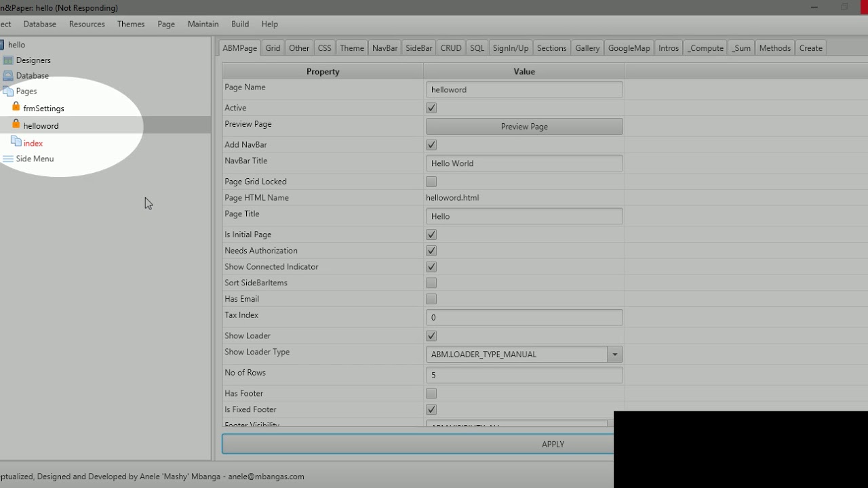Screen dimensions: 868x488
Task: Open the Maintain menu
Action: tap(203, 24)
